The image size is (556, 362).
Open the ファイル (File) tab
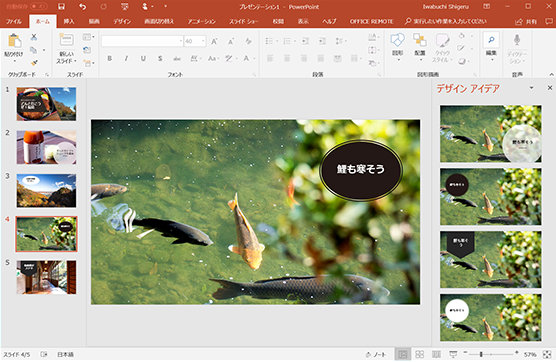(x=13, y=21)
